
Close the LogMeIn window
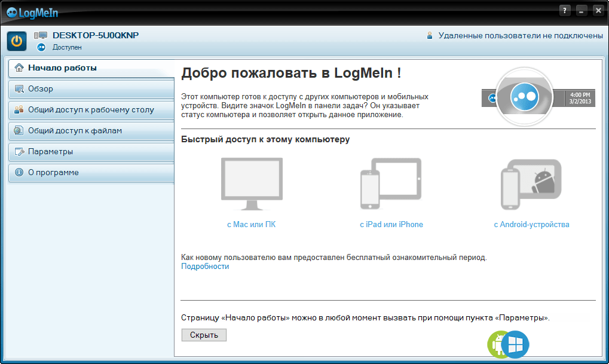598,11
